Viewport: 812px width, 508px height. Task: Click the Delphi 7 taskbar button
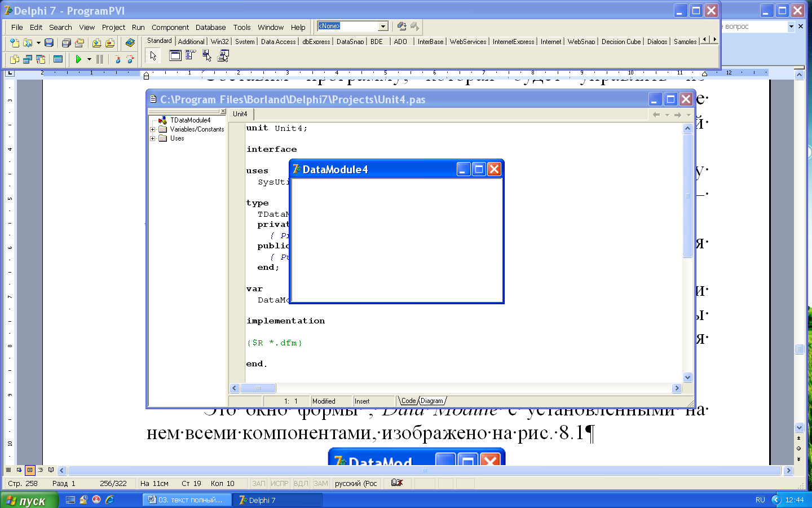pos(277,500)
